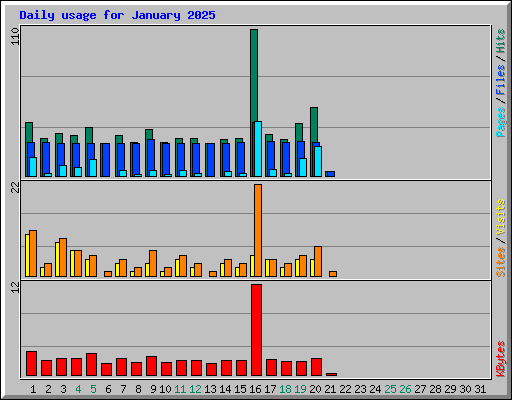Click the cyan Pages bar for day 20
The height and width of the screenshot is (400, 512).
pos(318,161)
